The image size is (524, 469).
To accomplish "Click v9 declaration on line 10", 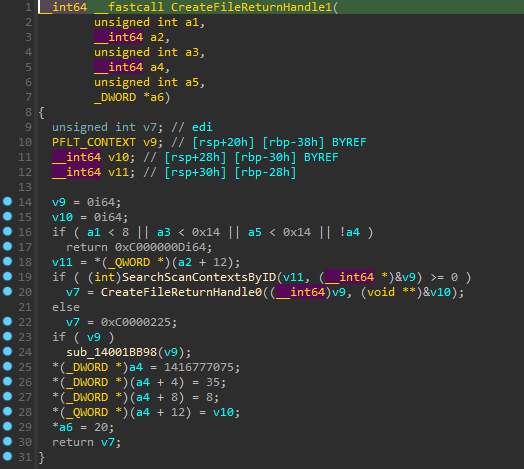I will (150, 142).
